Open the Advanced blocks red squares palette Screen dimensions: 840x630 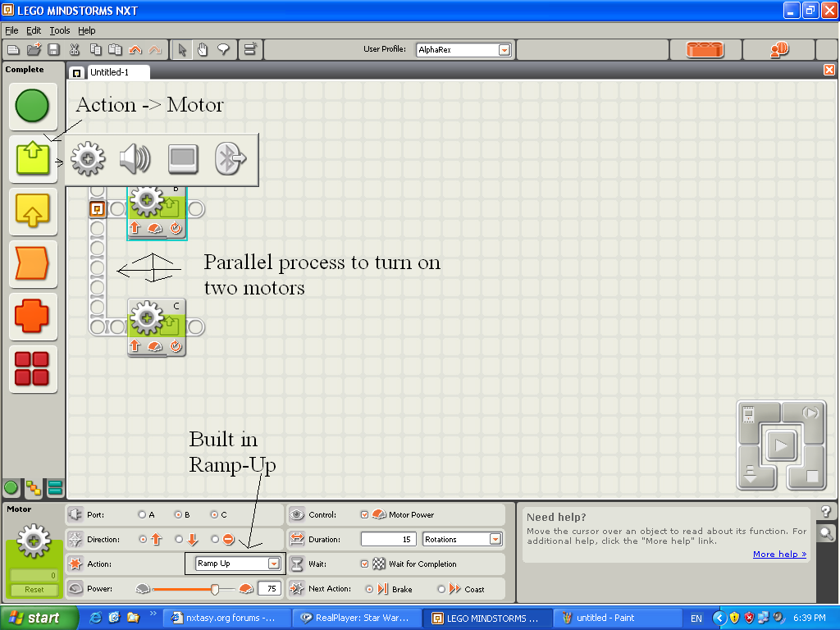point(33,368)
